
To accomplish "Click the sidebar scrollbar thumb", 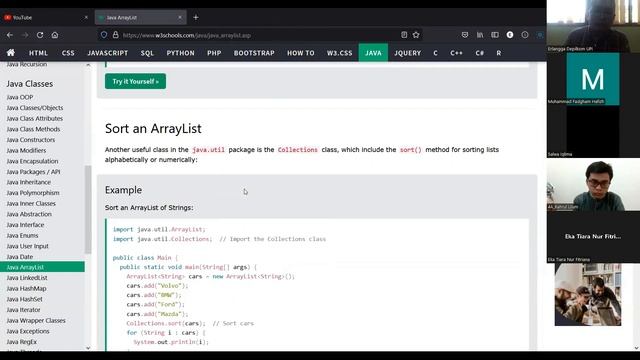I will 88,209.
